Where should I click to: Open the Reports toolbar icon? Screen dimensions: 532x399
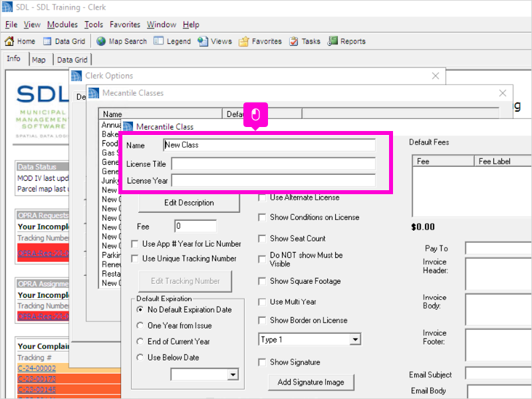[332, 41]
